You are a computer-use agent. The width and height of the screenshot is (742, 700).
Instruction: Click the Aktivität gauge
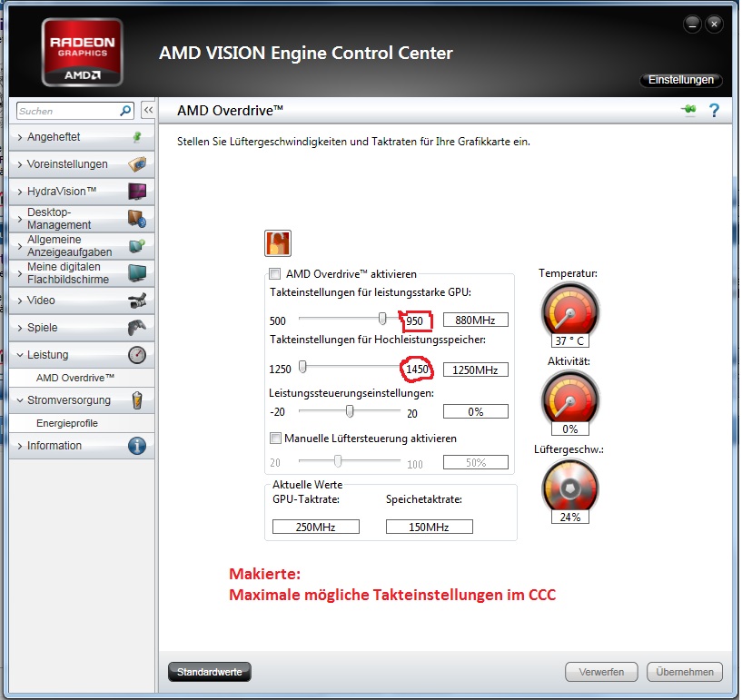[x=570, y=398]
